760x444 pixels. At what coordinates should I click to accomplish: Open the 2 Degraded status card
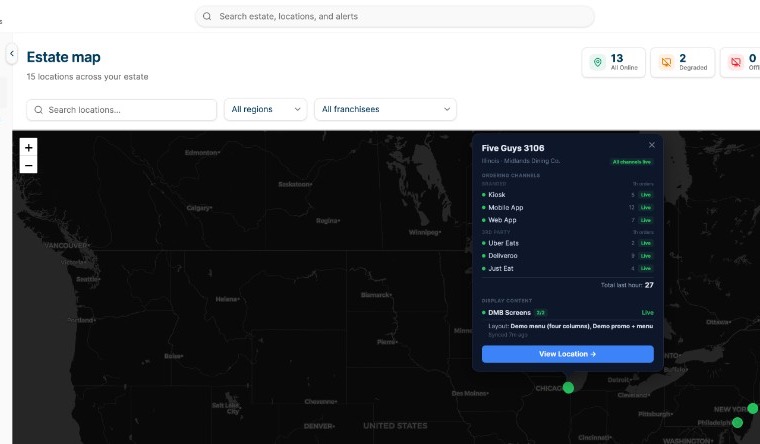tap(682, 63)
